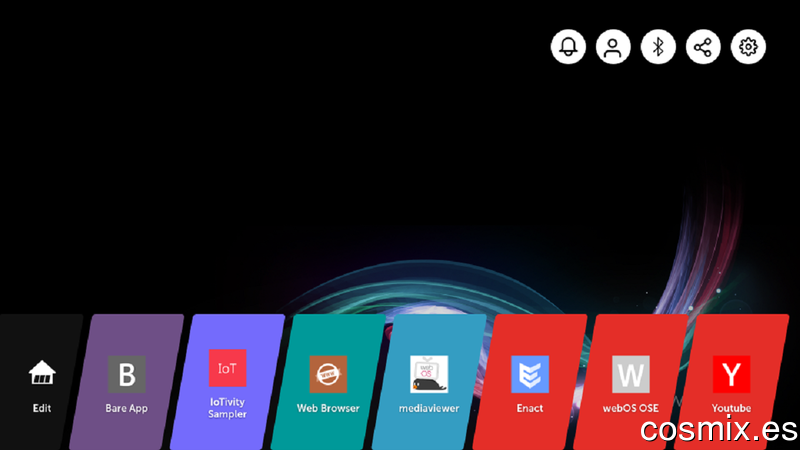Open the Enact app tile

(530, 382)
